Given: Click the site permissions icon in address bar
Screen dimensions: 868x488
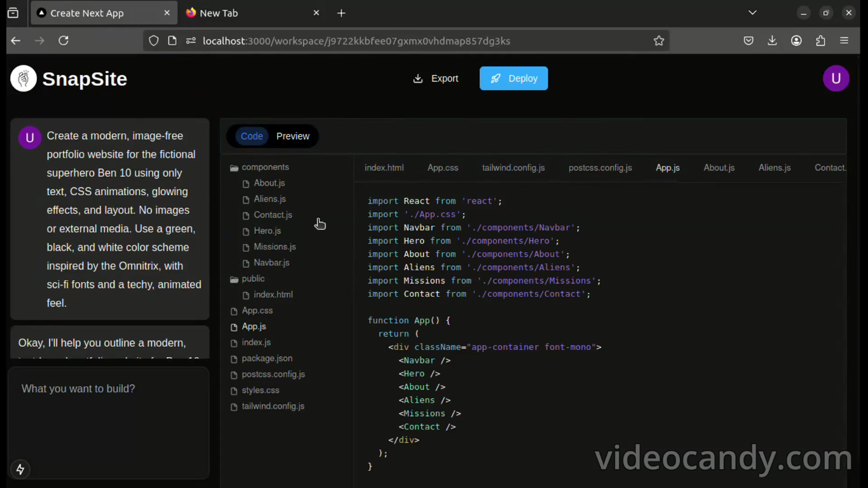Looking at the screenshot, I should pyautogui.click(x=191, y=41).
